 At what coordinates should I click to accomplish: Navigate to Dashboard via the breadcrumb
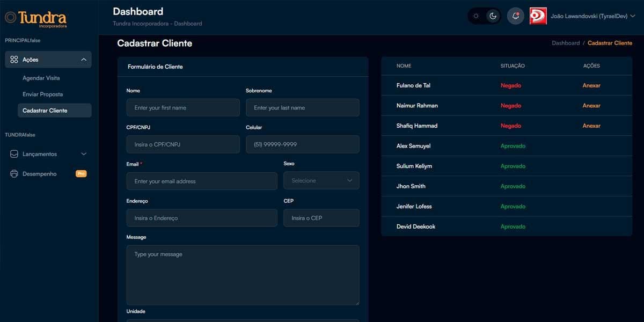566,42
